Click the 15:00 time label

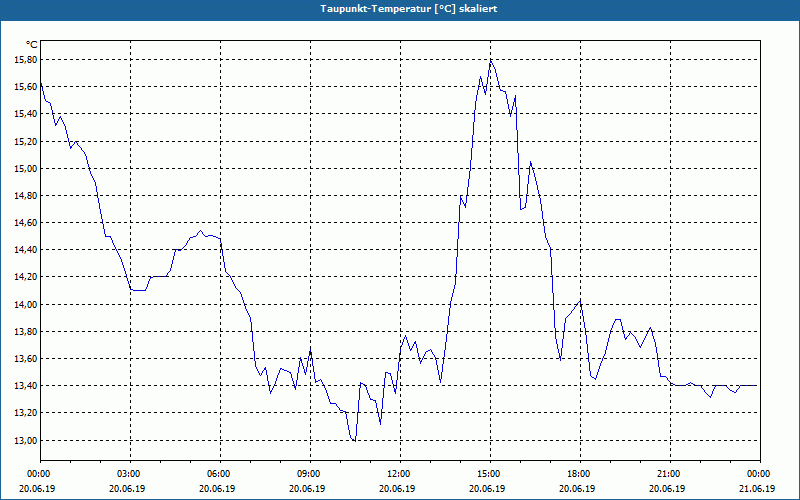coord(490,474)
